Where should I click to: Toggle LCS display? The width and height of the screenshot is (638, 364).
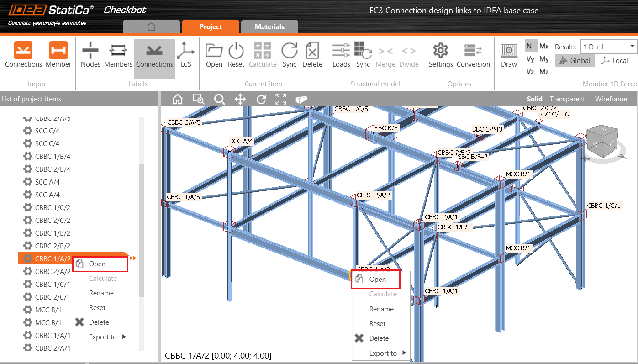click(x=186, y=54)
